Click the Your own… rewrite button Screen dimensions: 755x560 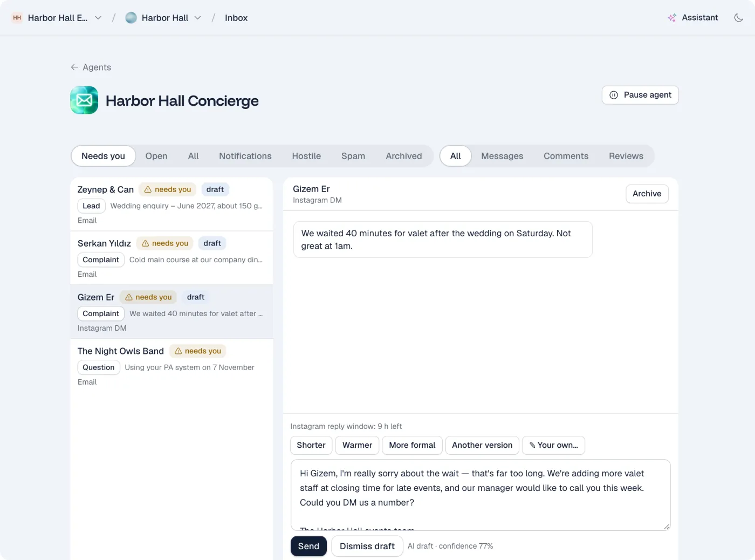553,445
